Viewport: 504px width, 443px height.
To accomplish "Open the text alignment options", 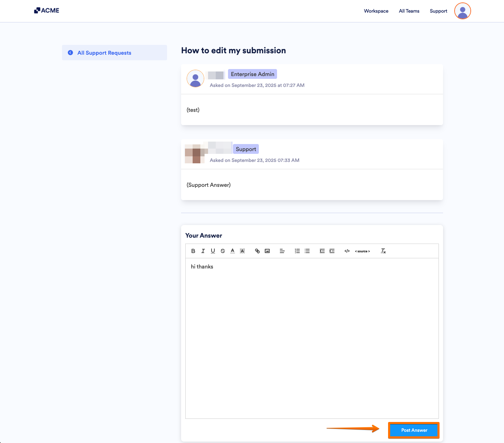I will tap(282, 251).
